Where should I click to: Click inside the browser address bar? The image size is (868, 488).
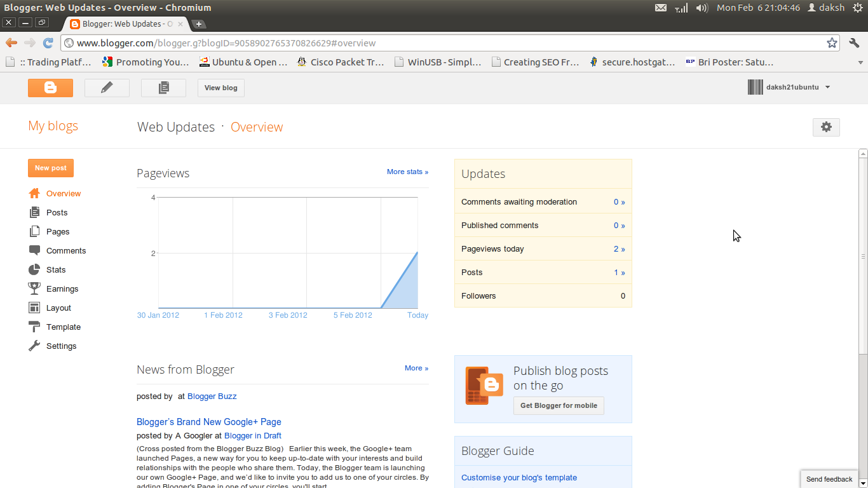381,44
